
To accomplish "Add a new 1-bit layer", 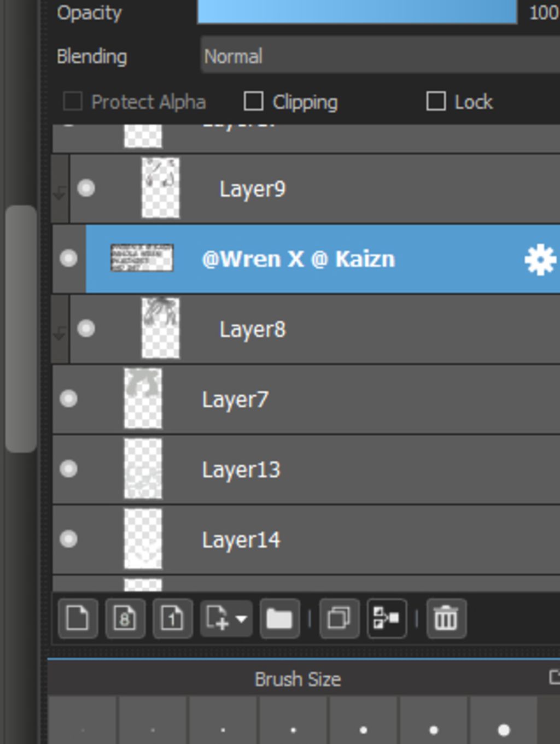I will (x=172, y=618).
